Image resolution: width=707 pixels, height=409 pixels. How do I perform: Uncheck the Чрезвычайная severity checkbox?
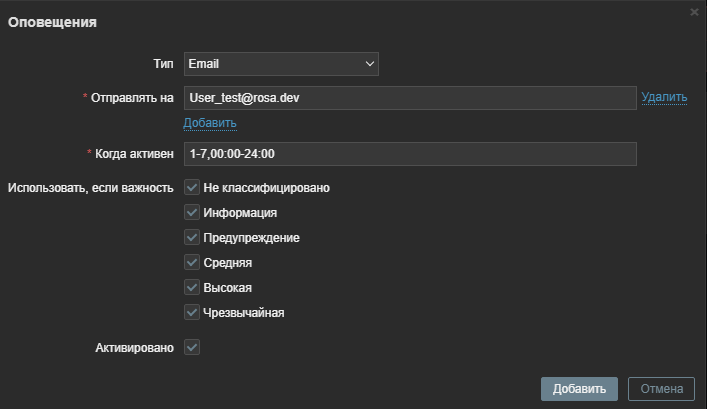(x=192, y=312)
